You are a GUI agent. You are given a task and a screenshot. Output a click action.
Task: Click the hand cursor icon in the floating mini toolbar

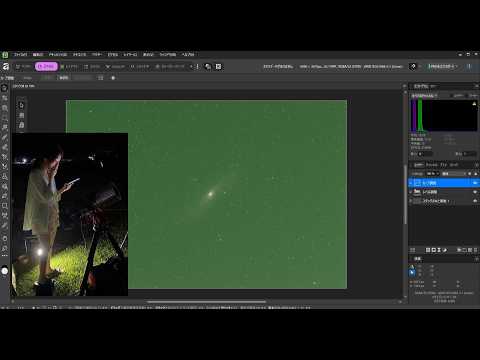[x=21, y=105]
